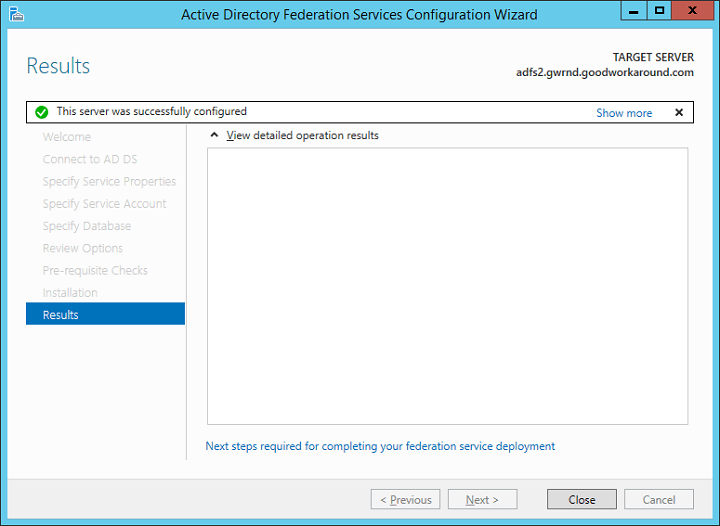Click the Show more link
This screenshot has height=526, width=720.
(624, 113)
